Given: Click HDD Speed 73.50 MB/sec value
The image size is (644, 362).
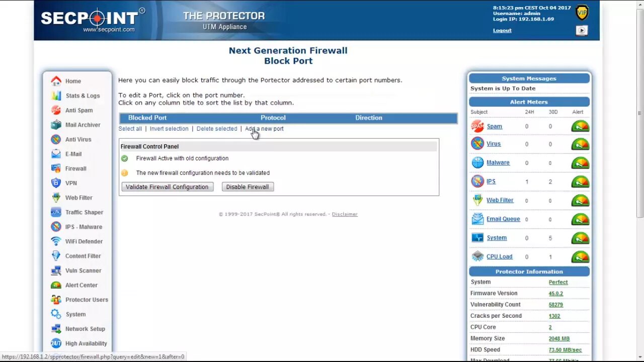Looking at the screenshot, I should click(565, 350).
